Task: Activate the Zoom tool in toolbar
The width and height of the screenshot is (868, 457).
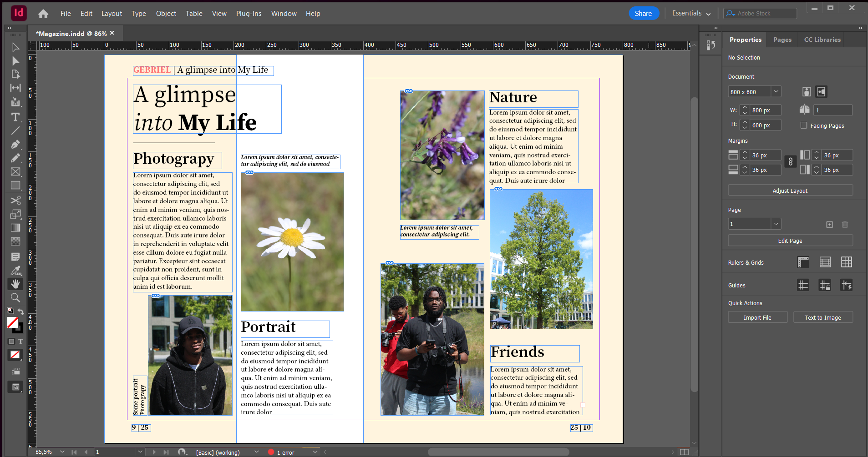Action: point(15,298)
